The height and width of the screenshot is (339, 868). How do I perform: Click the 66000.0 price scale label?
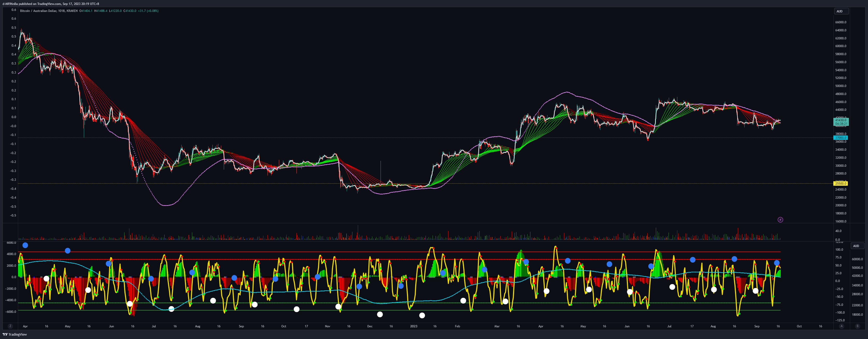[x=841, y=22]
